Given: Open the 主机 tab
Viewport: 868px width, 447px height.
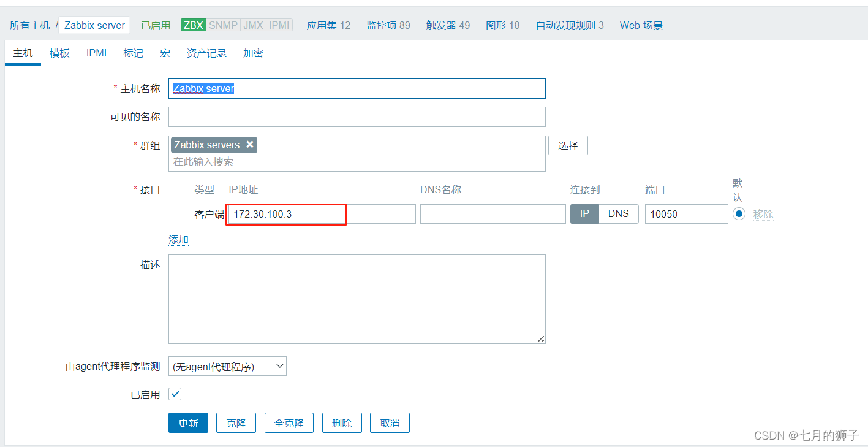Looking at the screenshot, I should (x=23, y=53).
